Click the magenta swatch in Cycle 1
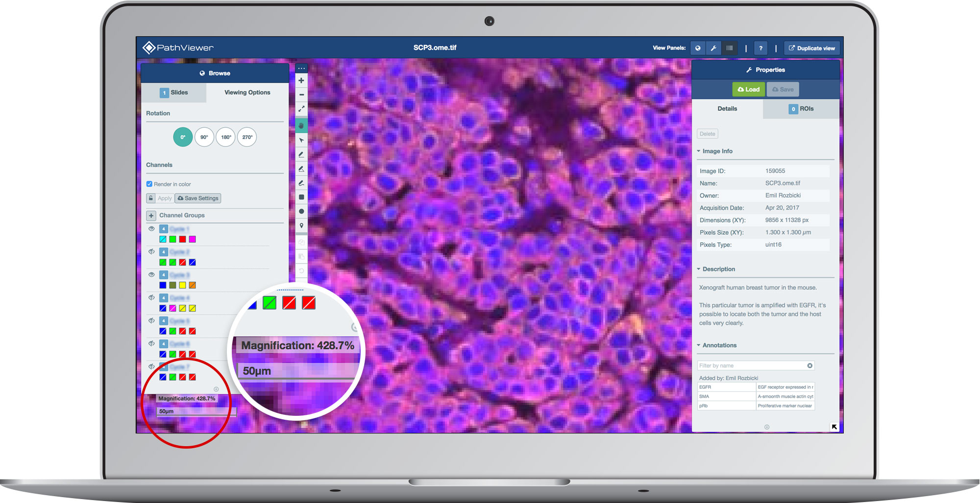 click(192, 239)
